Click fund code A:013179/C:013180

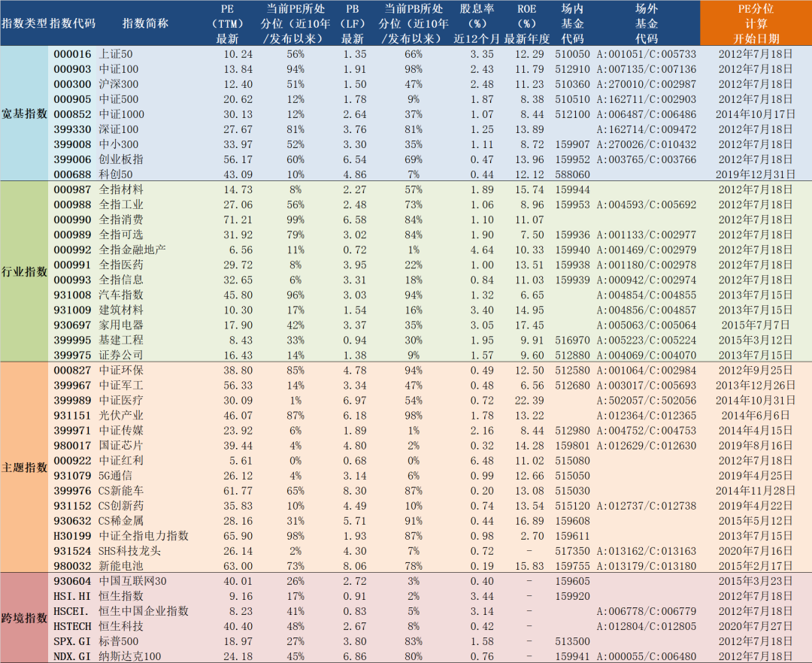(647, 566)
